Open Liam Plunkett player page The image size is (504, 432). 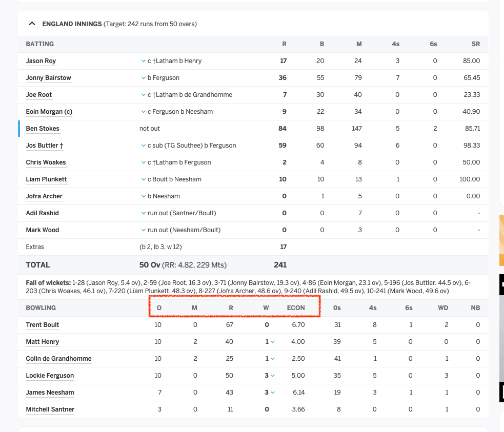pos(46,179)
